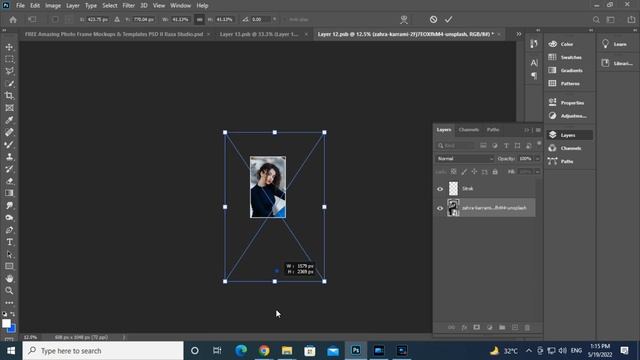Toggle lock image pixels brush icon
640x360 pixels.
click(x=464, y=172)
